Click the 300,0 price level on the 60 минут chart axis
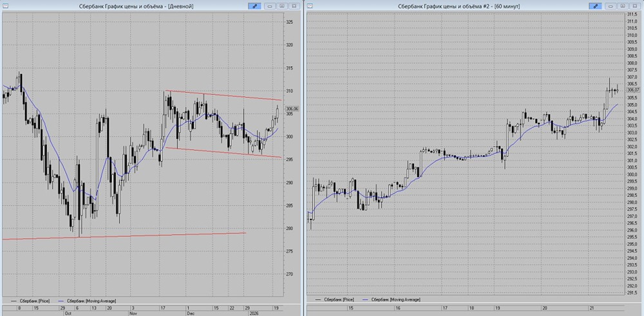Viewport: 644px width, 316px height. [x=632, y=174]
